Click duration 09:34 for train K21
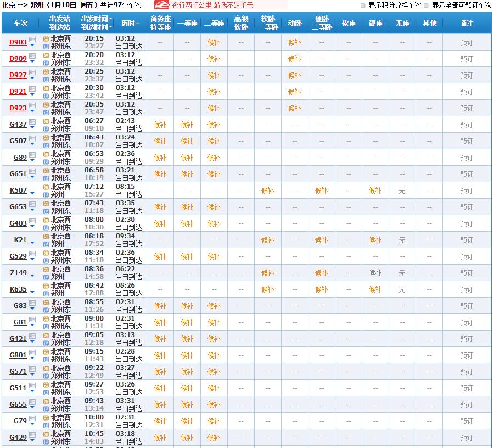 [125, 236]
